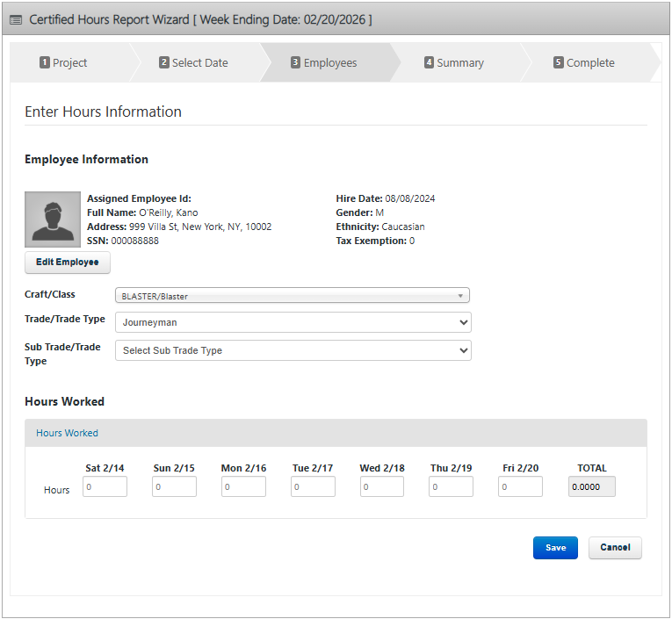
Task: Click the SSN 000088888 value
Action: pos(135,241)
